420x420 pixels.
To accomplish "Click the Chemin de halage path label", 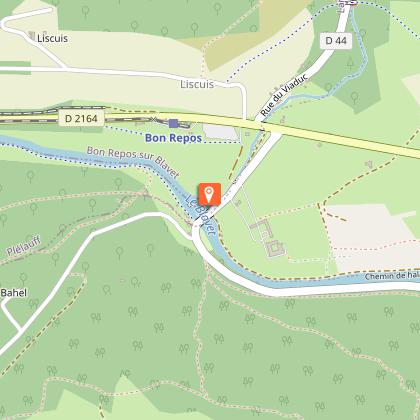I will (x=392, y=276).
